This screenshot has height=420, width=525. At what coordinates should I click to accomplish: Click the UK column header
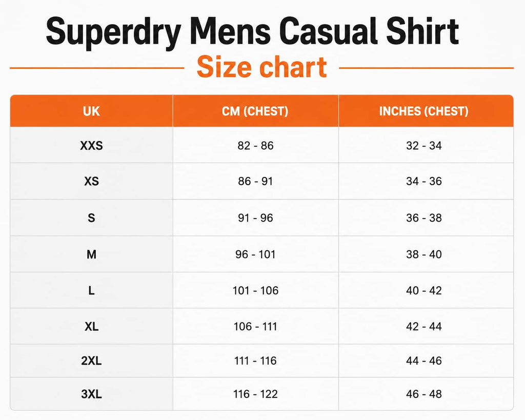tap(91, 111)
